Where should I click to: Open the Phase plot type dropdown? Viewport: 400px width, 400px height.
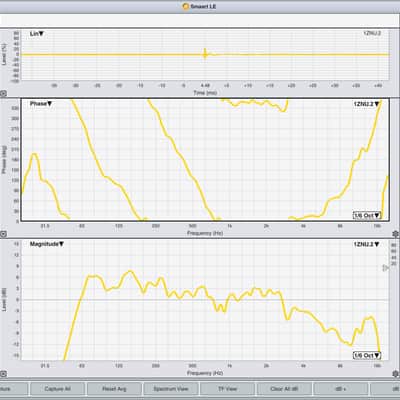pos(41,104)
